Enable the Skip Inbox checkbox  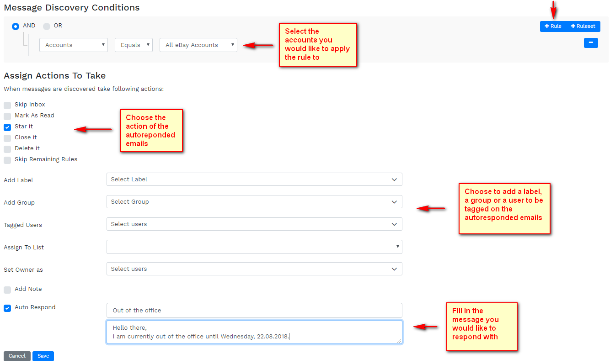7,105
